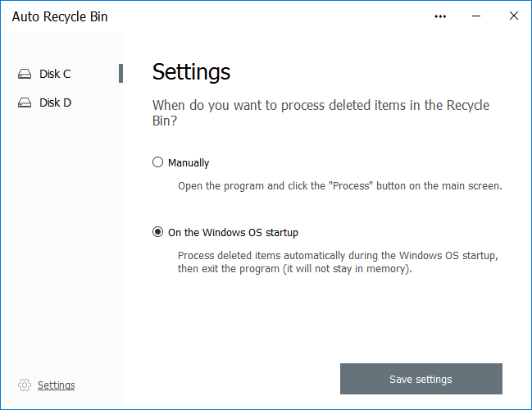Click the Disk C drive icon
Viewport: 532px width, 410px height.
point(25,74)
